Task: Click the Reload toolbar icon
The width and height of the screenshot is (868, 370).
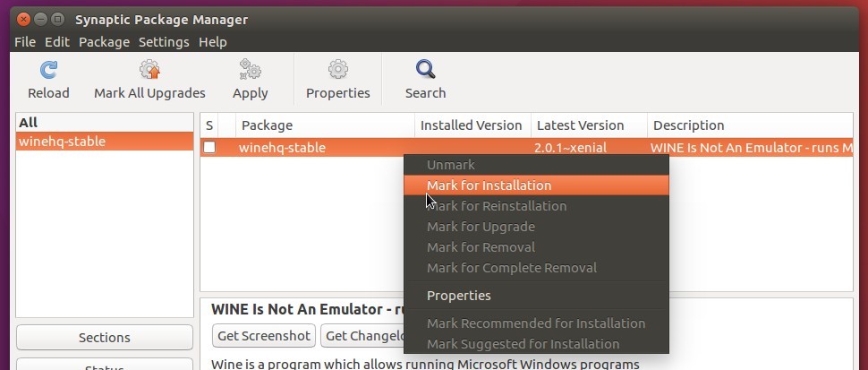Action: [x=48, y=70]
